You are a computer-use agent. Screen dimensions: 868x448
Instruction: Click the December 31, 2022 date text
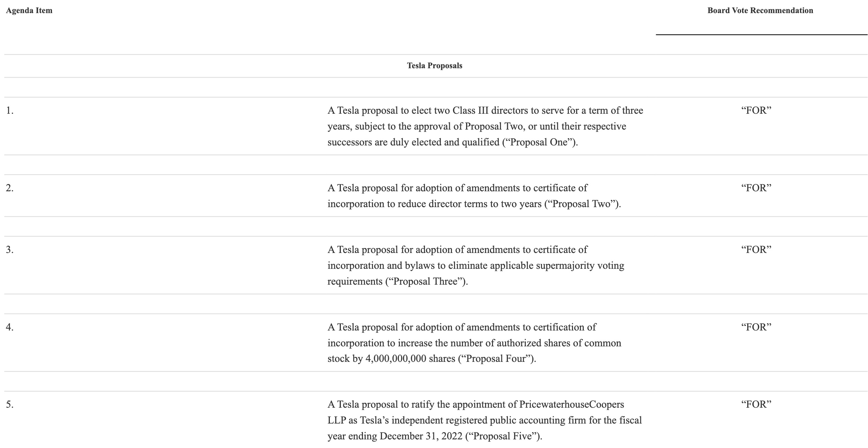[421, 436]
